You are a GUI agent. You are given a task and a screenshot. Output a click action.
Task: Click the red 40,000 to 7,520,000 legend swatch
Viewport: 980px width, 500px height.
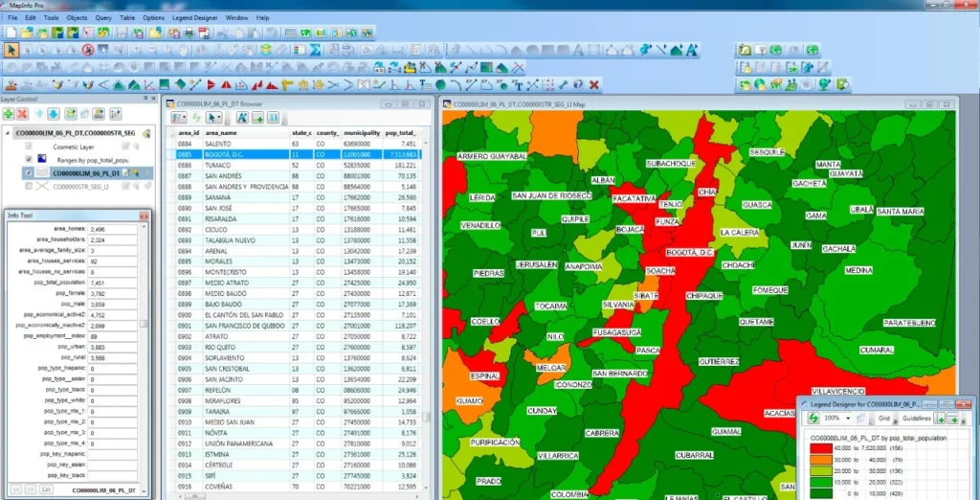point(821,448)
